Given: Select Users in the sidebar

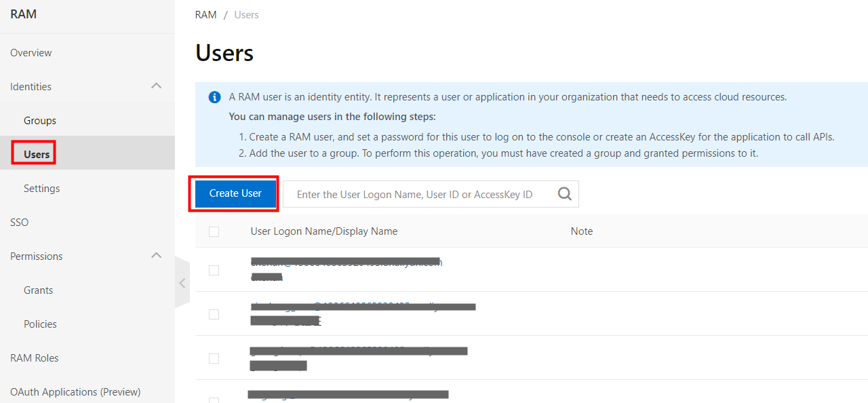Looking at the screenshot, I should [37, 154].
